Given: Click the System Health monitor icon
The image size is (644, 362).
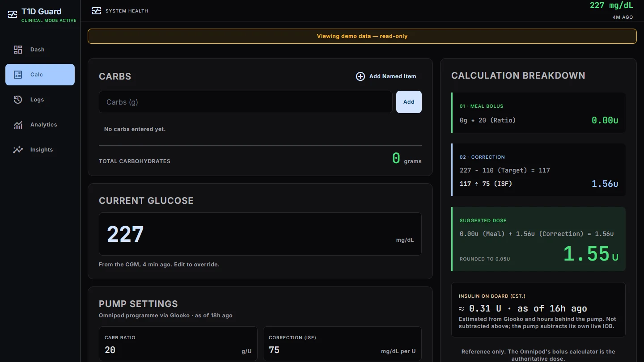Looking at the screenshot, I should pyautogui.click(x=96, y=11).
